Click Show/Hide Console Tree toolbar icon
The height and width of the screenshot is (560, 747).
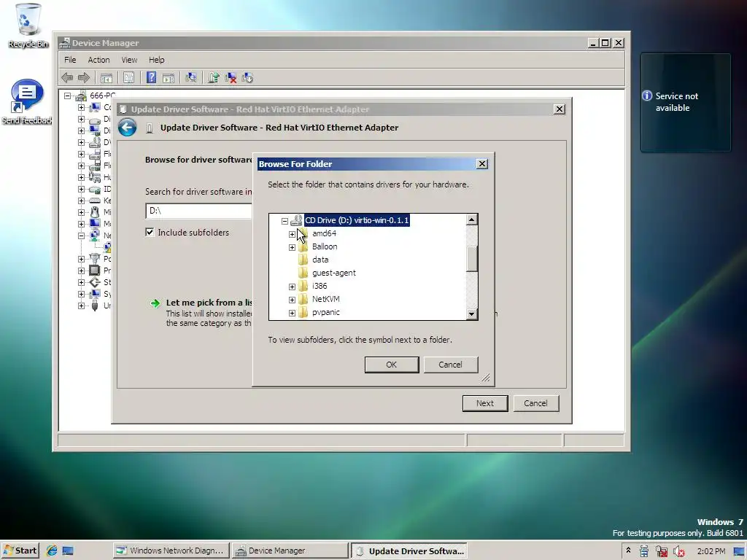pos(107,77)
